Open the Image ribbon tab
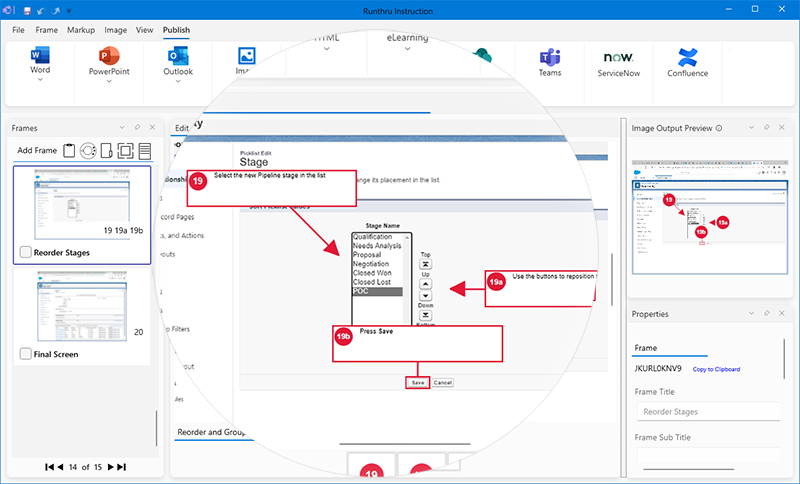The image size is (800, 484). [x=116, y=30]
